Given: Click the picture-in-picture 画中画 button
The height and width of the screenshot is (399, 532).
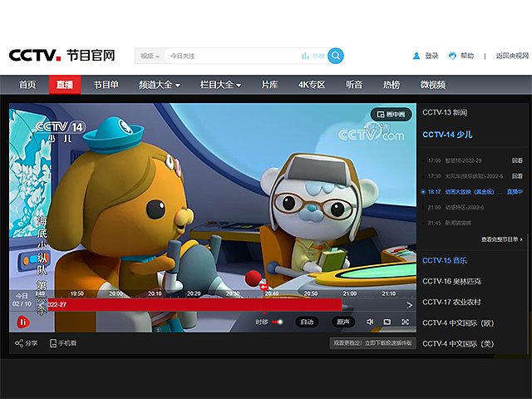Looking at the screenshot, I should point(392,115).
